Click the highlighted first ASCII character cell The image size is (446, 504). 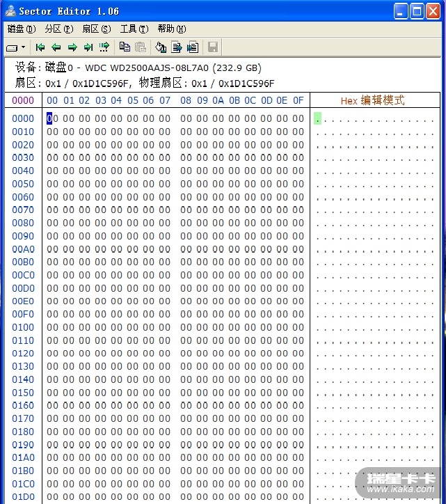point(317,118)
